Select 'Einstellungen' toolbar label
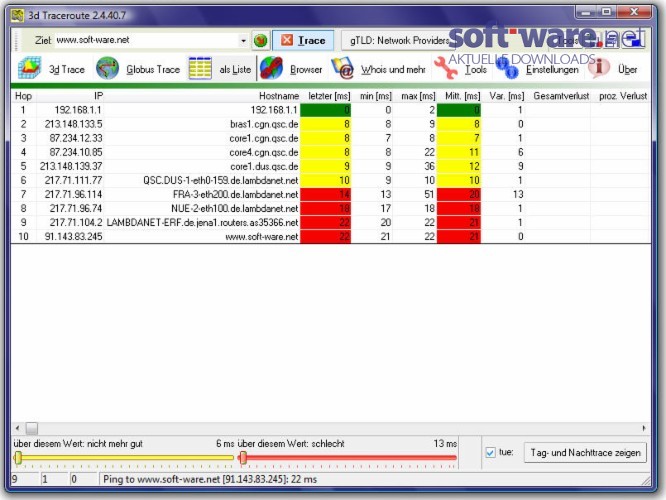 (x=552, y=69)
